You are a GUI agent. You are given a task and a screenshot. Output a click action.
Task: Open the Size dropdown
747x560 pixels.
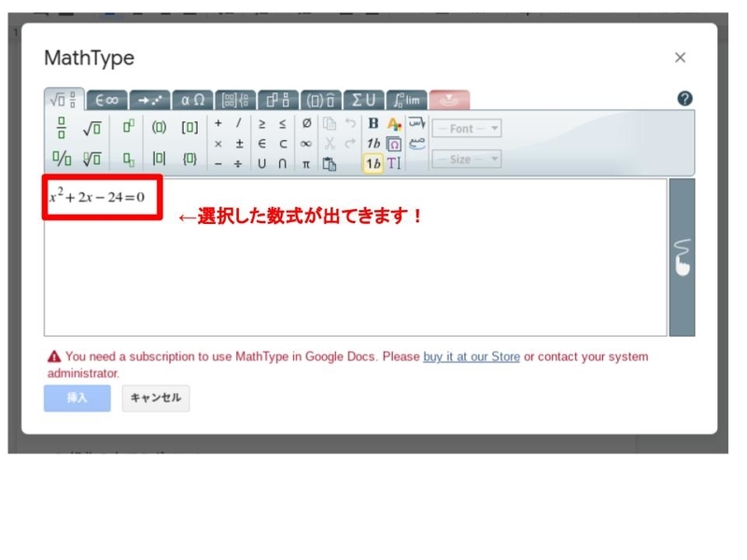click(x=466, y=159)
